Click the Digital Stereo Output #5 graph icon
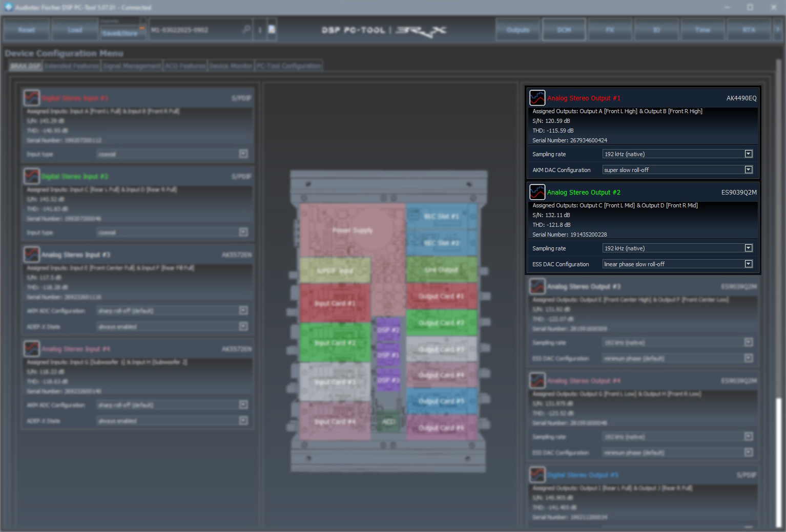 point(537,475)
